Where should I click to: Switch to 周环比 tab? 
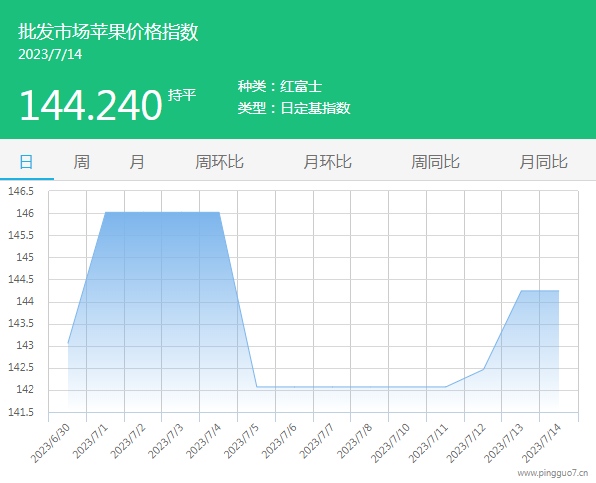click(x=219, y=162)
